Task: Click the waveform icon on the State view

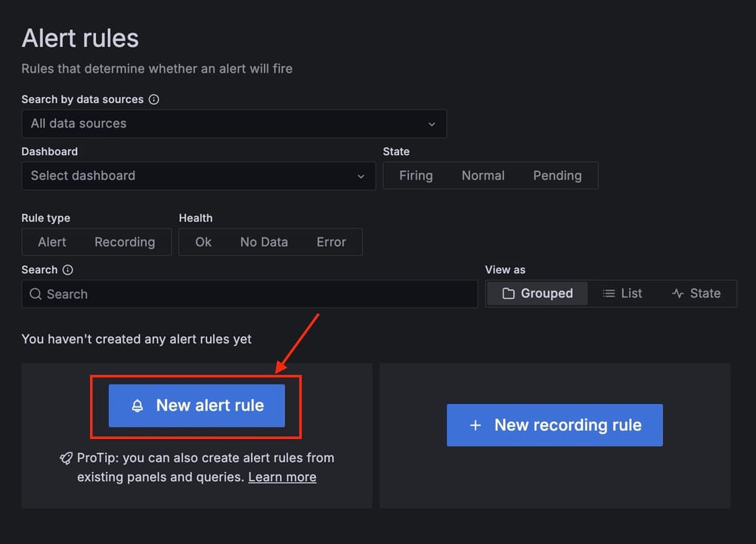Action: pos(677,293)
